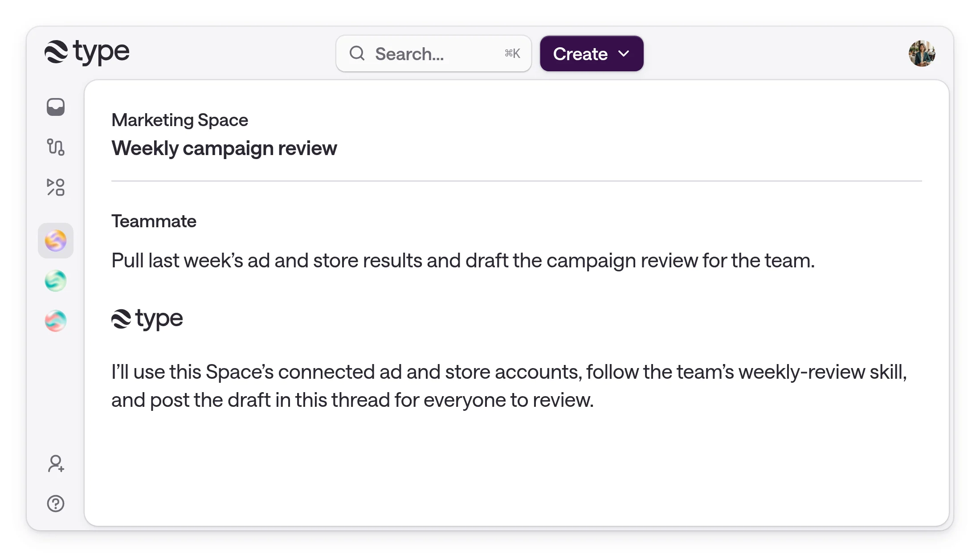The image size is (980, 557).
Task: Click the Teammate sender name
Action: click(x=154, y=221)
